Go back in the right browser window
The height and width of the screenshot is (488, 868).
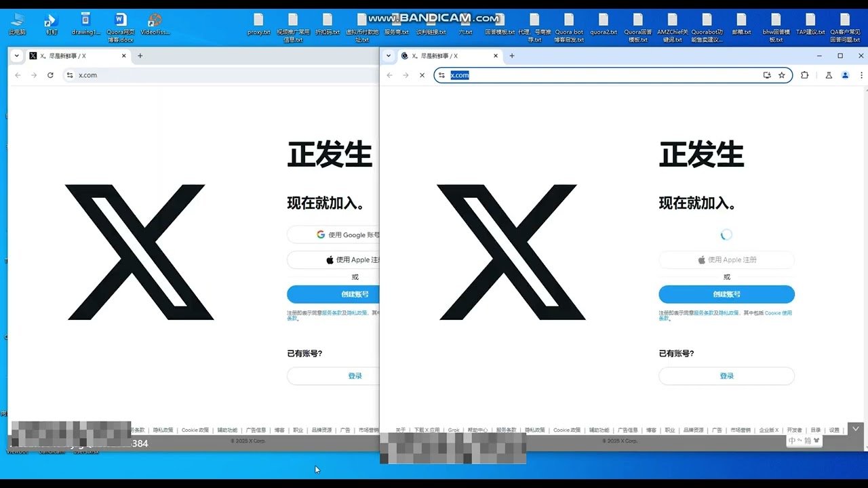tap(389, 75)
